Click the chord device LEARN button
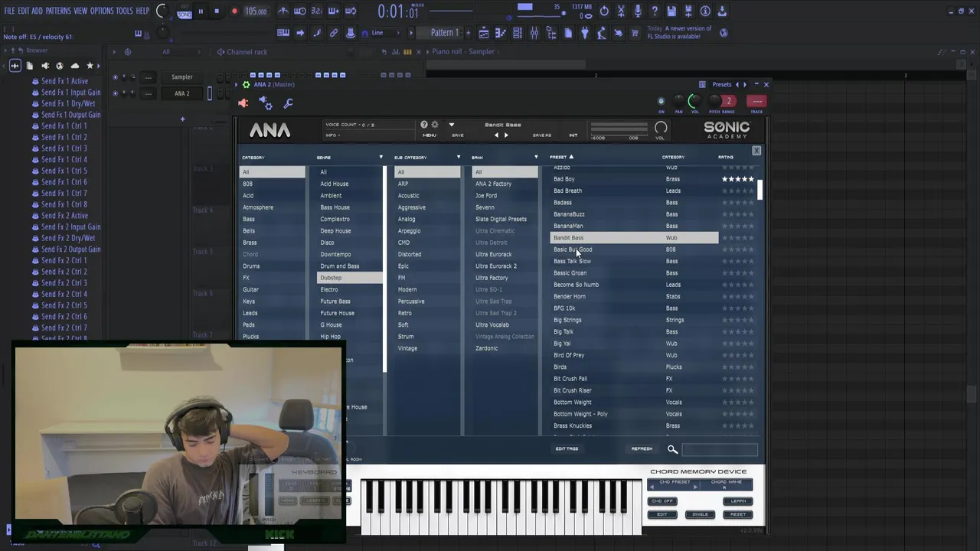Viewport: 980px width, 551px height. point(738,501)
